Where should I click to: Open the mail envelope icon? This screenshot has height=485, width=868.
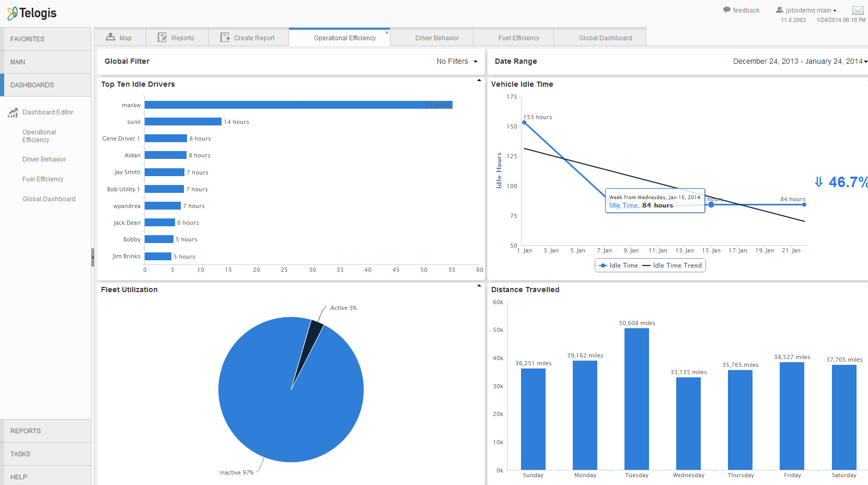[x=858, y=10]
